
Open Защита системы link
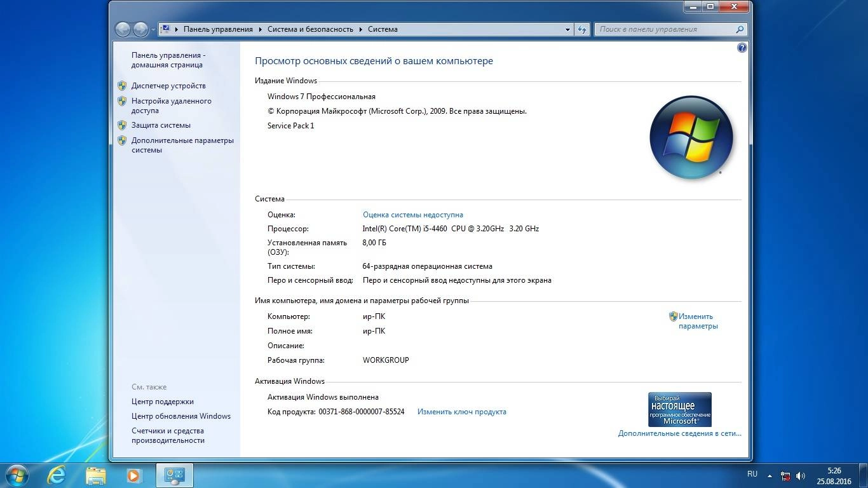click(161, 125)
